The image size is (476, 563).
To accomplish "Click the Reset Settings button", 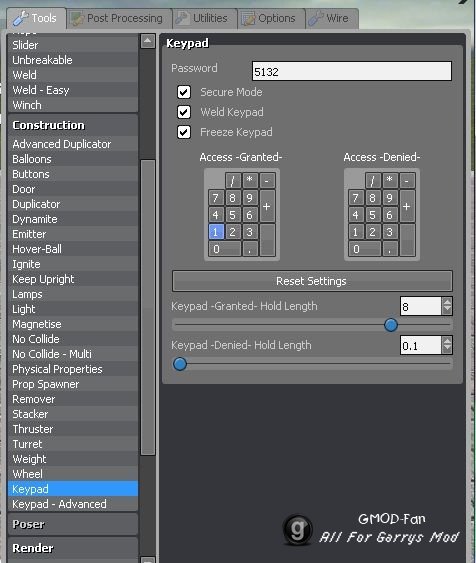I will point(312,281).
